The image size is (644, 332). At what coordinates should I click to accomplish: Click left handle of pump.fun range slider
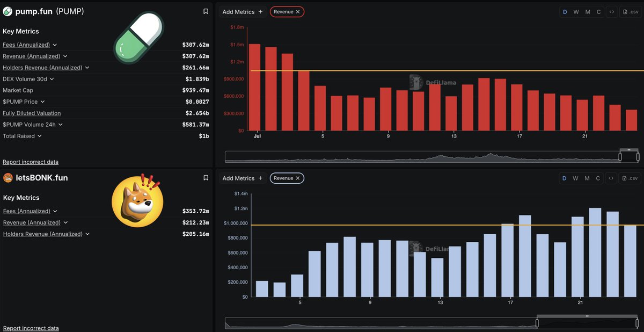pyautogui.click(x=620, y=157)
